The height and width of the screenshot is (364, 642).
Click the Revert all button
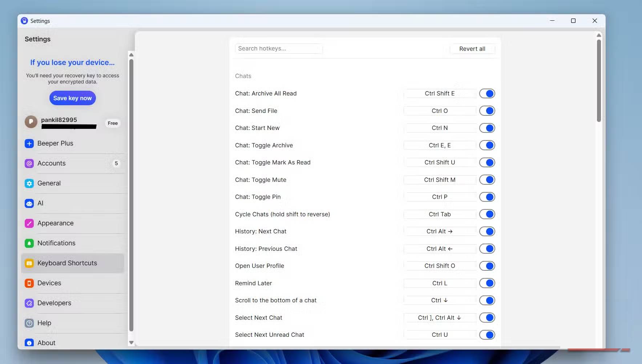tap(472, 49)
